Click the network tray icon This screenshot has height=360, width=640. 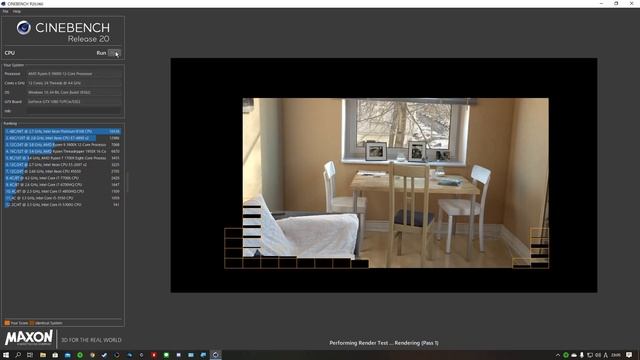590,355
